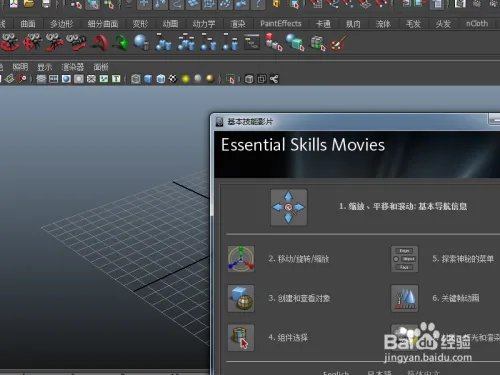Toggle the blue circle resolution gate icon
Viewport: 500px width, 375px height.
[66, 79]
